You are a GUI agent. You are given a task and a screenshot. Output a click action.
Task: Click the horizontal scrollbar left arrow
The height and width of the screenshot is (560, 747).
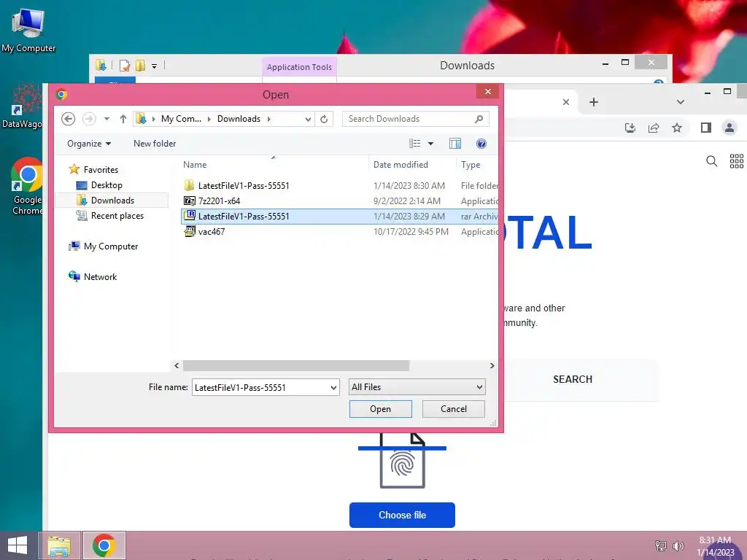[x=177, y=366]
